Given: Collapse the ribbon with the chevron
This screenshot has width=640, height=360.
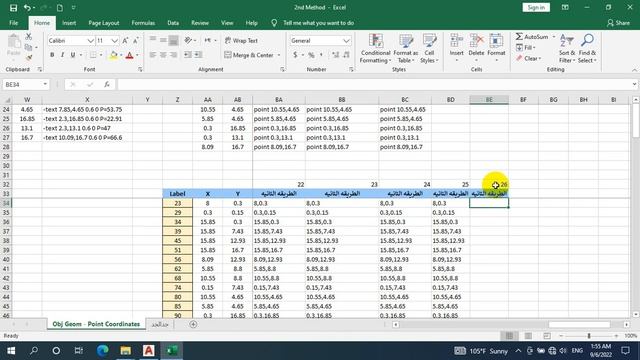Looking at the screenshot, I should pos(635,70).
